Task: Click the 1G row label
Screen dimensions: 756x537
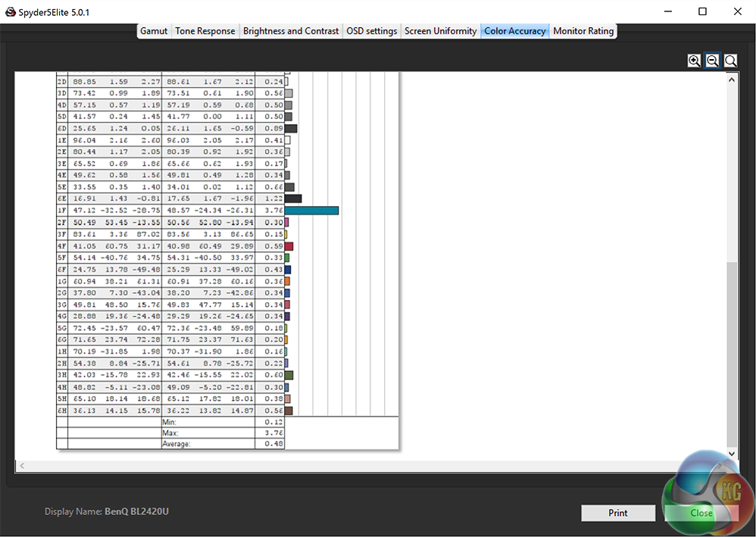Action: 61,282
